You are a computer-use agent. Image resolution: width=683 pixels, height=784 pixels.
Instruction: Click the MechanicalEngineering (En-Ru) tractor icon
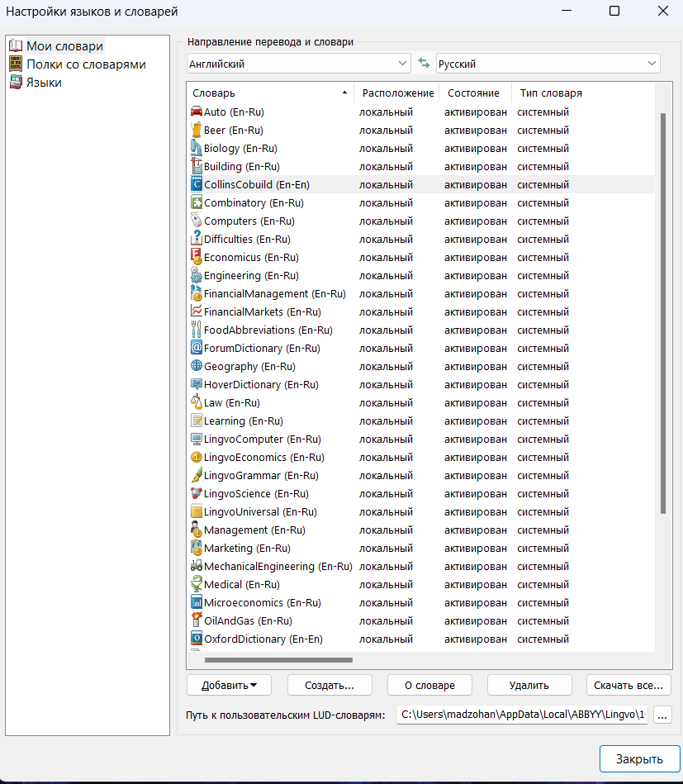(x=197, y=566)
